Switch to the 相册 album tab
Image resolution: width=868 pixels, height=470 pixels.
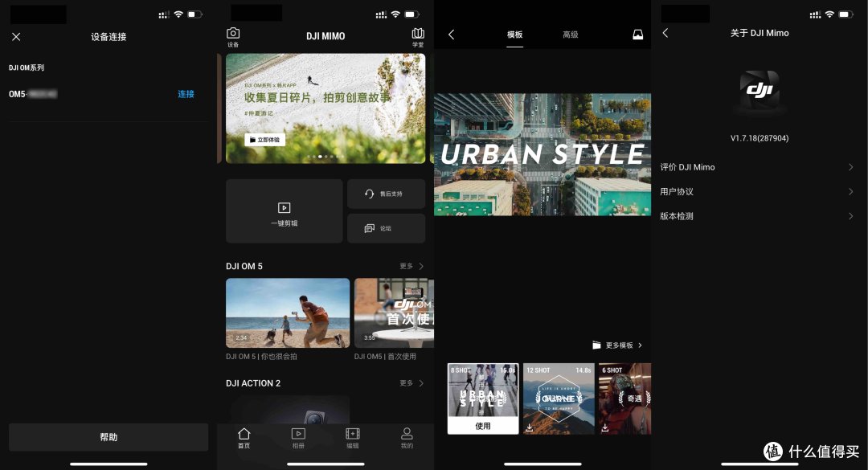[298, 438]
